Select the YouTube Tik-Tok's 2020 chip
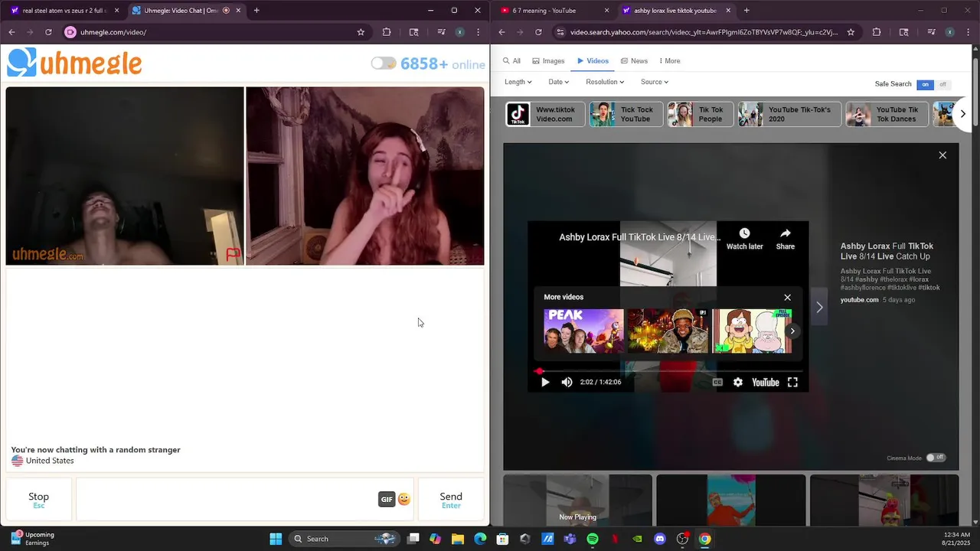The width and height of the screenshot is (980, 551). pyautogui.click(x=789, y=114)
